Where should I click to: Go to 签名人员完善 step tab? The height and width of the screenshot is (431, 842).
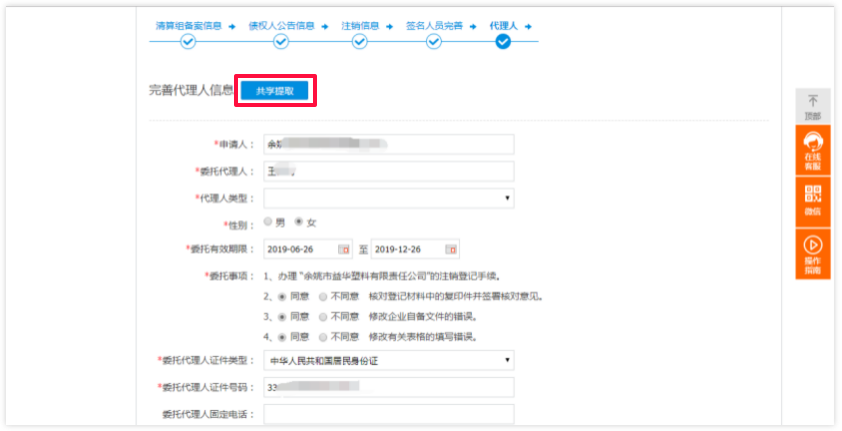click(x=434, y=24)
